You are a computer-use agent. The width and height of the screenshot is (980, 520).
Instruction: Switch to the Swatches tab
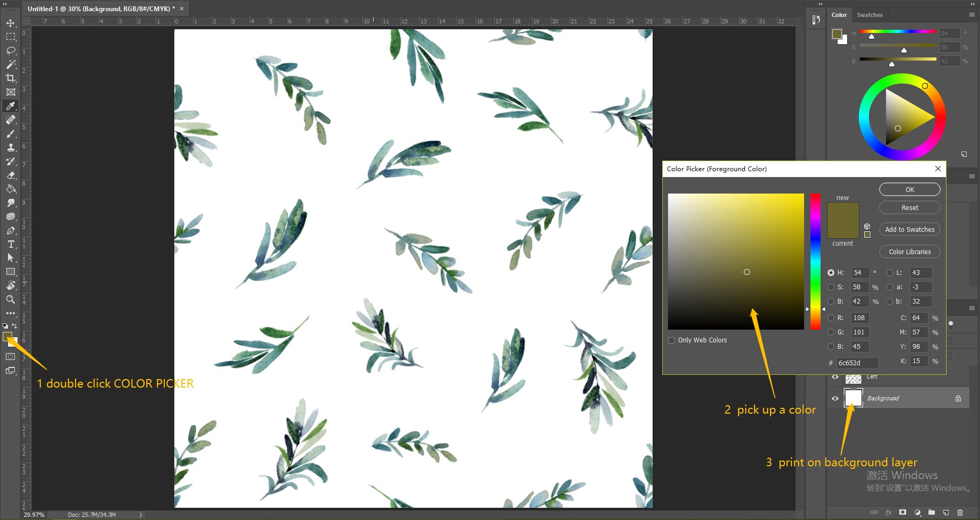point(869,15)
